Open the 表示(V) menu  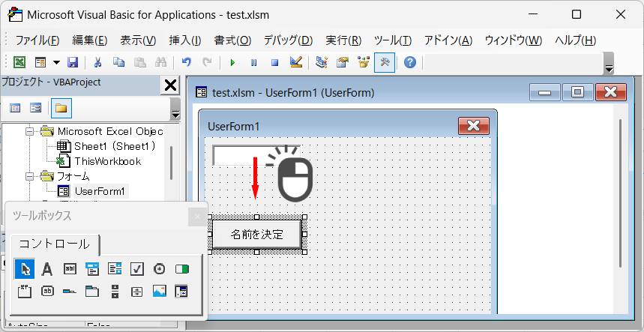(138, 40)
